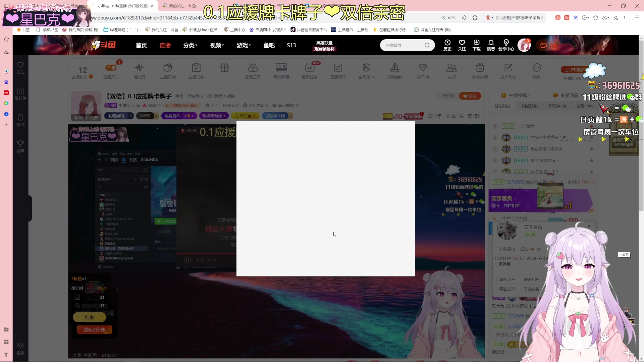Image resolution: width=644 pixels, height=362 pixels.
Task: Open the 正版音乐 music tool
Action: (338, 71)
